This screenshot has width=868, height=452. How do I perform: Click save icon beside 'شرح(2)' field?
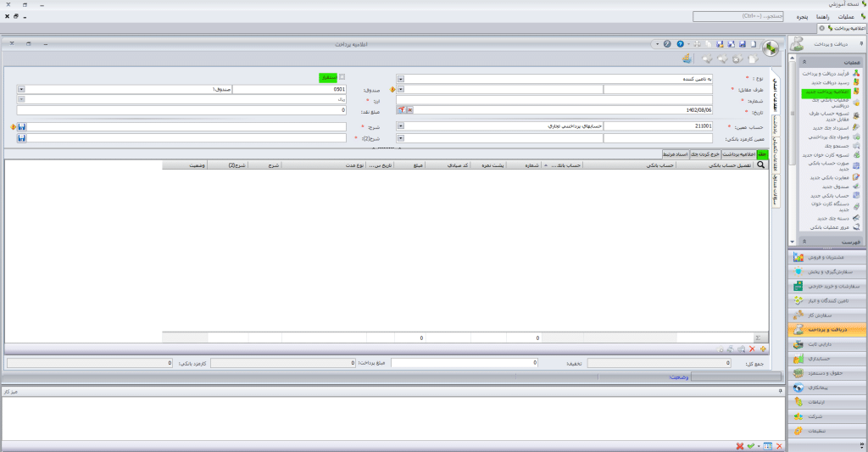click(21, 138)
